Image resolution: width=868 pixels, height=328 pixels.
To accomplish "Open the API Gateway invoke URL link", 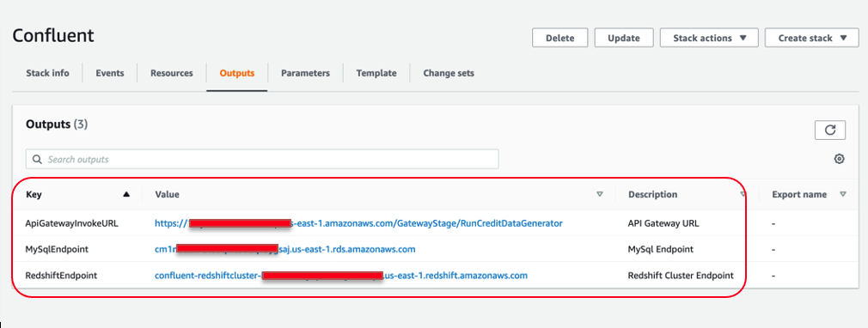I will (358, 223).
